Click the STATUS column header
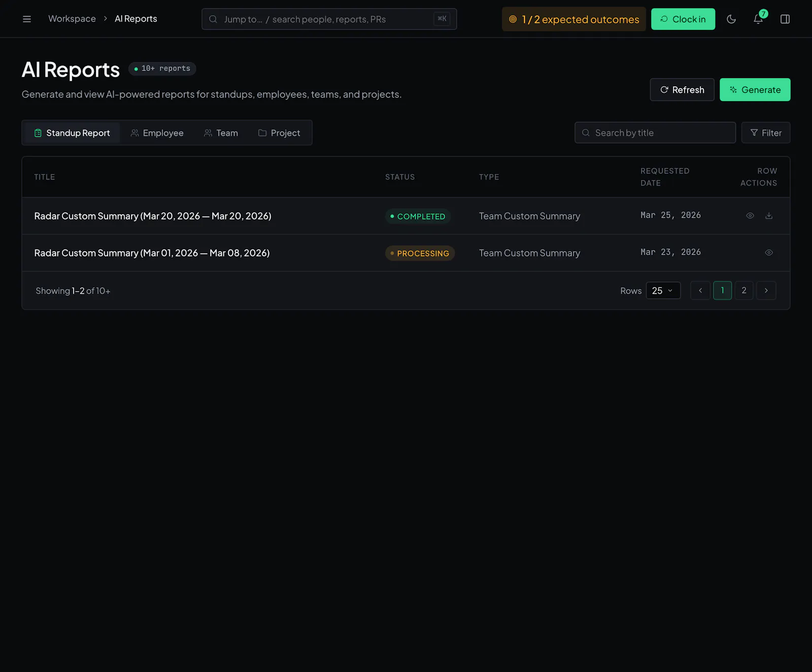Image resolution: width=812 pixels, height=672 pixels. point(400,177)
